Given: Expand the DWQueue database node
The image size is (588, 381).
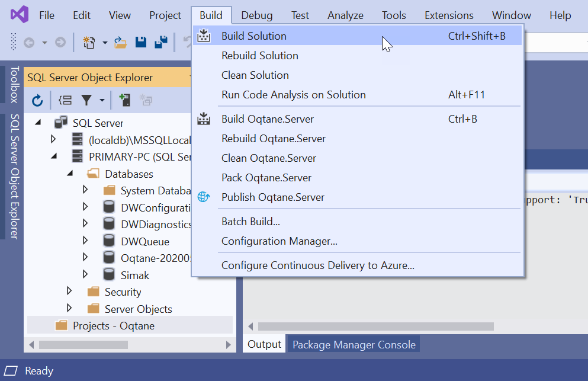Looking at the screenshot, I should [x=85, y=240].
